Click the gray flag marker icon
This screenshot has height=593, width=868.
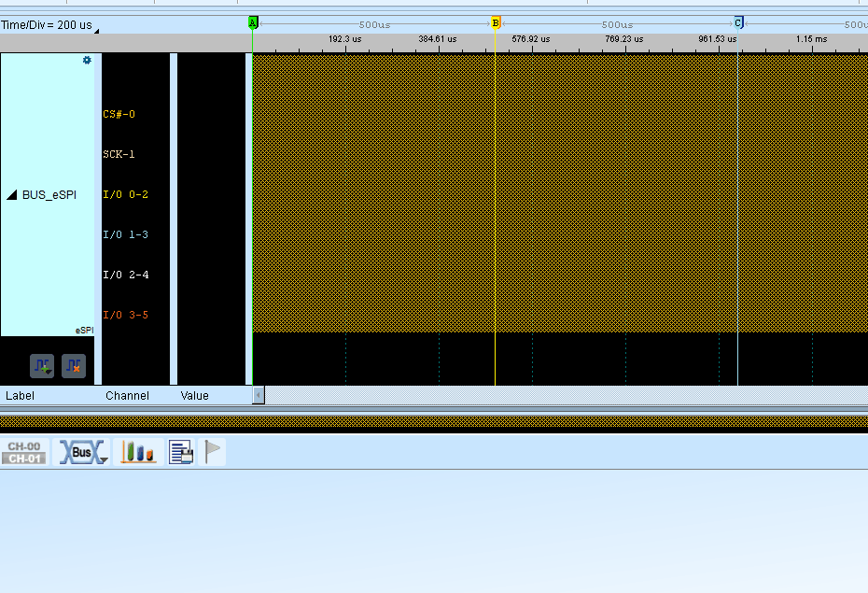click(x=214, y=452)
